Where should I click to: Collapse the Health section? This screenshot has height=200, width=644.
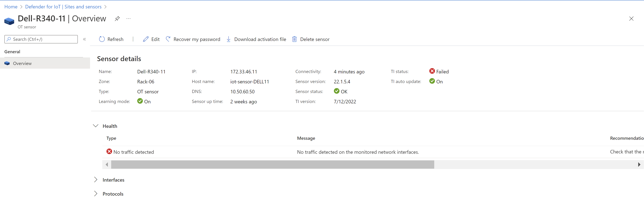click(96, 126)
